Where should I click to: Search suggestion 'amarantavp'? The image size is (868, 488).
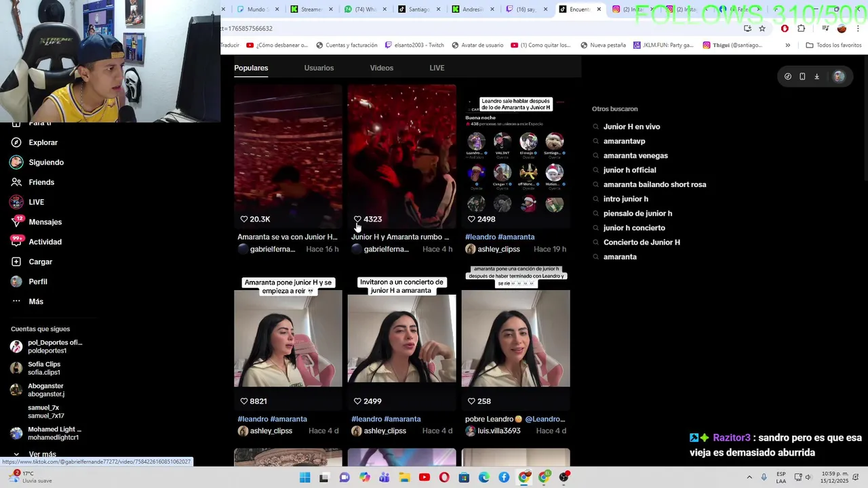tap(624, 141)
